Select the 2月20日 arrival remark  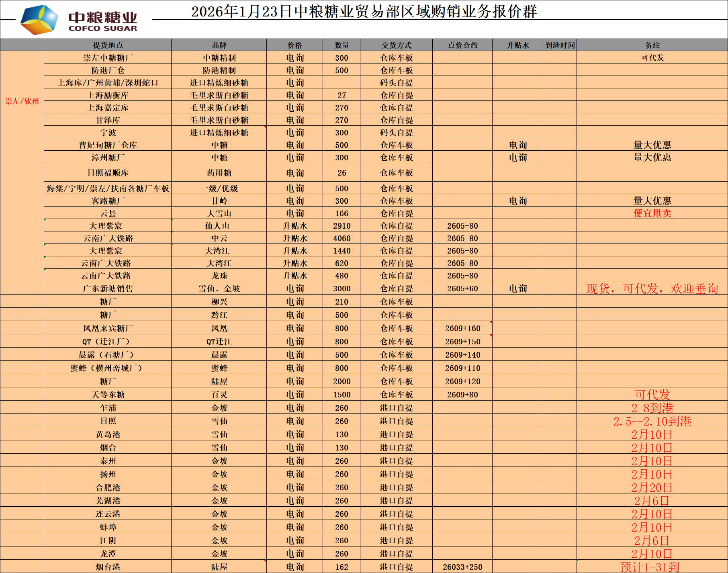652,487
